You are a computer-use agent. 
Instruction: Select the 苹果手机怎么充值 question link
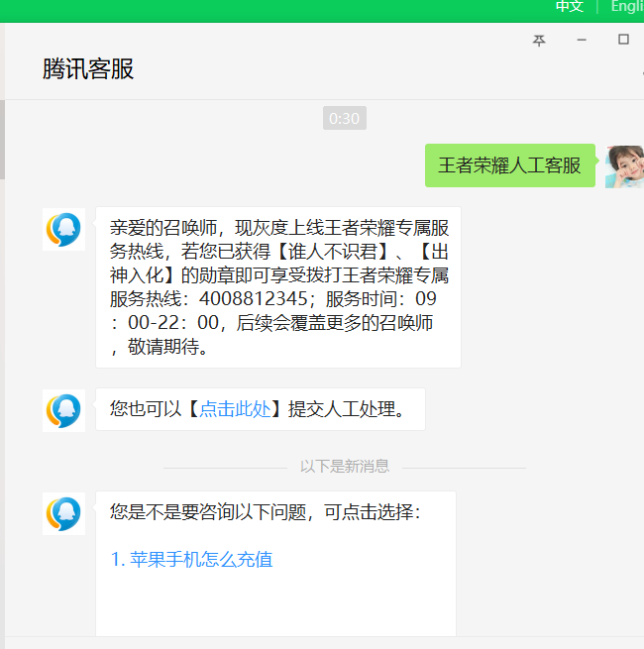point(191,560)
